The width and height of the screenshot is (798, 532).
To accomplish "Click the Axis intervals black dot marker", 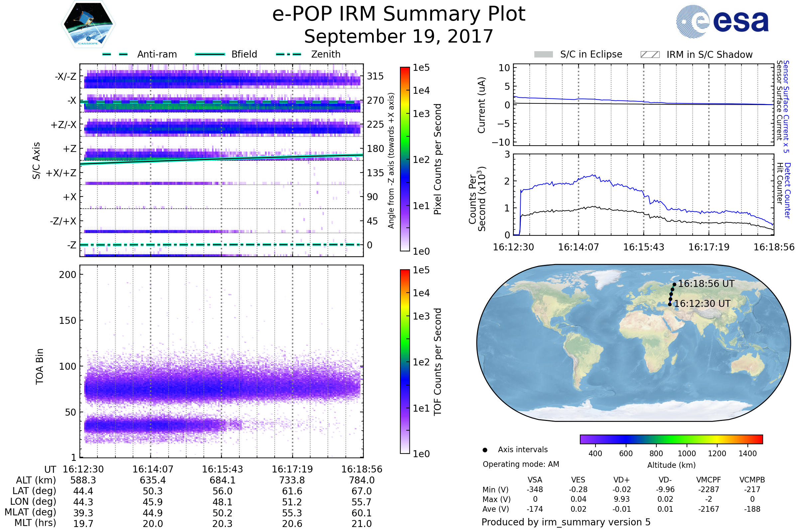I will point(485,450).
